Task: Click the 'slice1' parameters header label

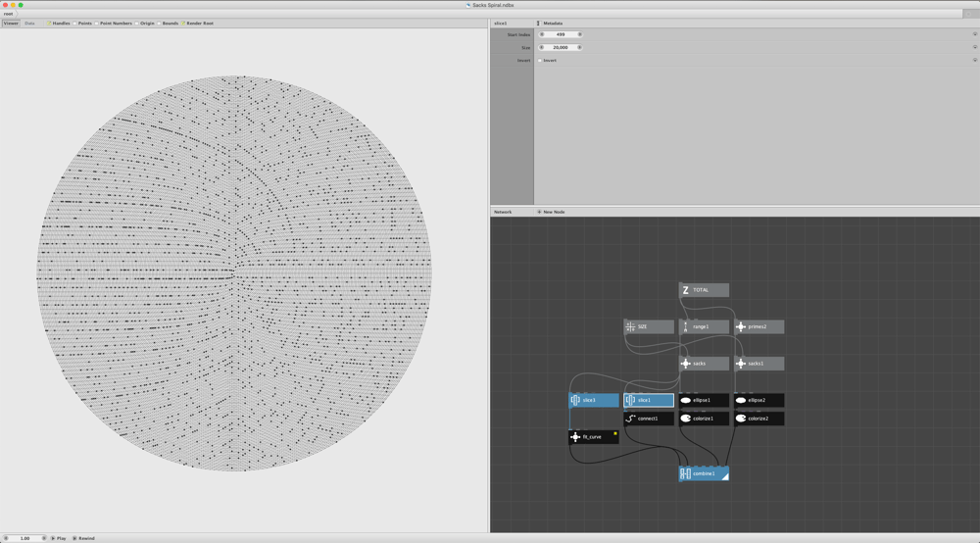Action: tap(500, 24)
